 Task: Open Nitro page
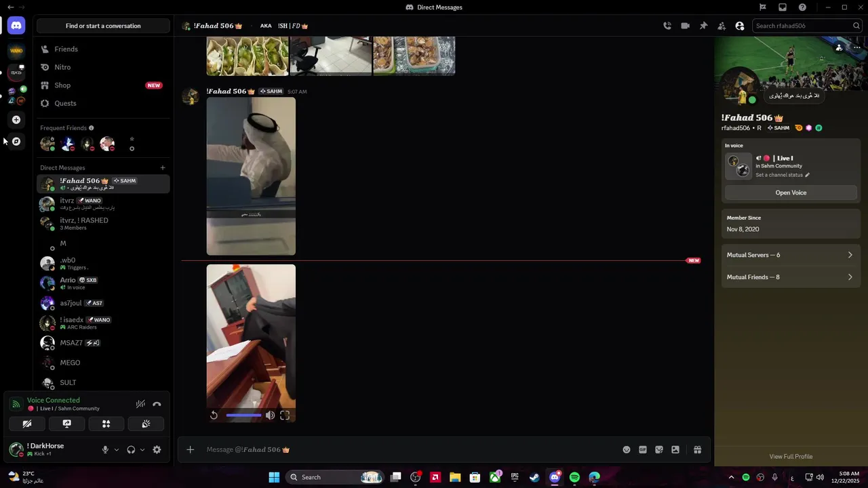(x=103, y=67)
